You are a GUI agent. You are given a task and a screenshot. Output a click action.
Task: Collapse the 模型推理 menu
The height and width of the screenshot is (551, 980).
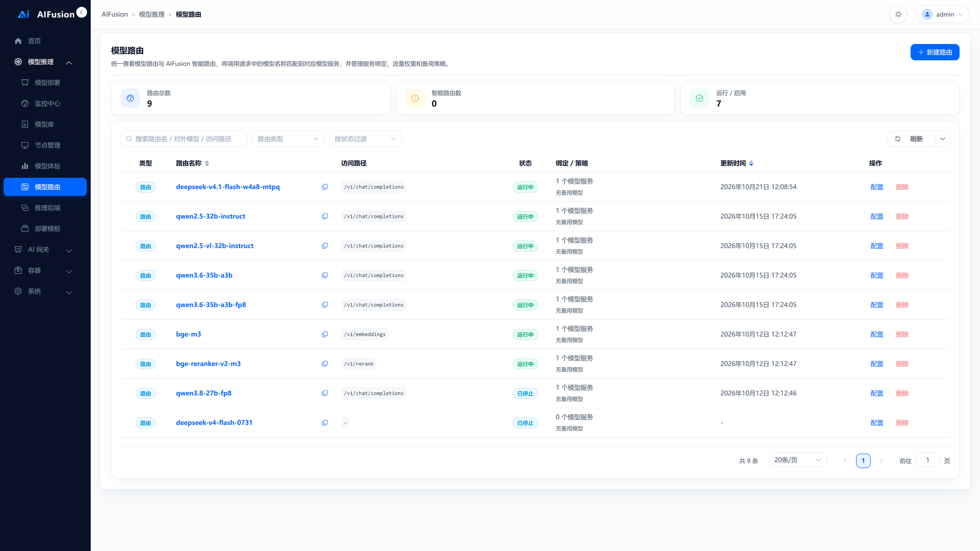(45, 62)
